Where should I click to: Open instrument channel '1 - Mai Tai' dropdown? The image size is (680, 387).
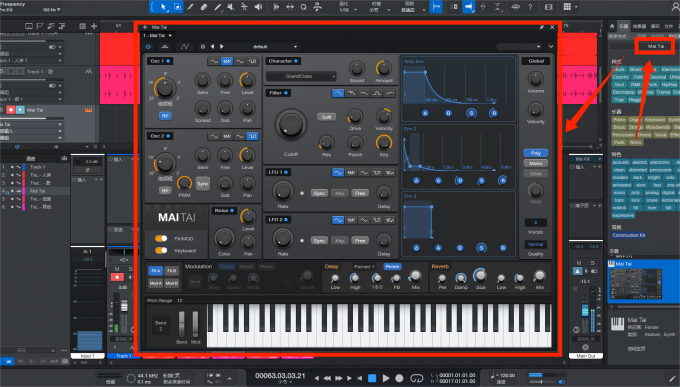tap(157, 36)
